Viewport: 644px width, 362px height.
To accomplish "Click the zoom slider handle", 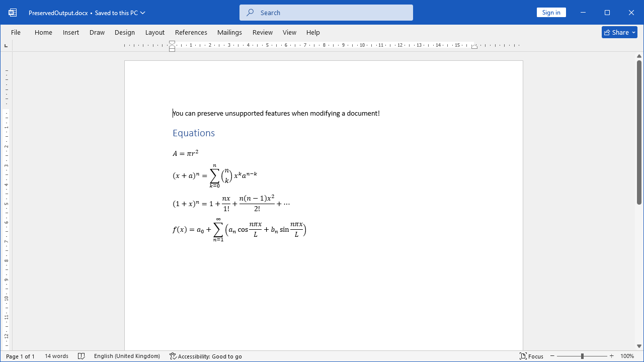I will pyautogui.click(x=582, y=356).
